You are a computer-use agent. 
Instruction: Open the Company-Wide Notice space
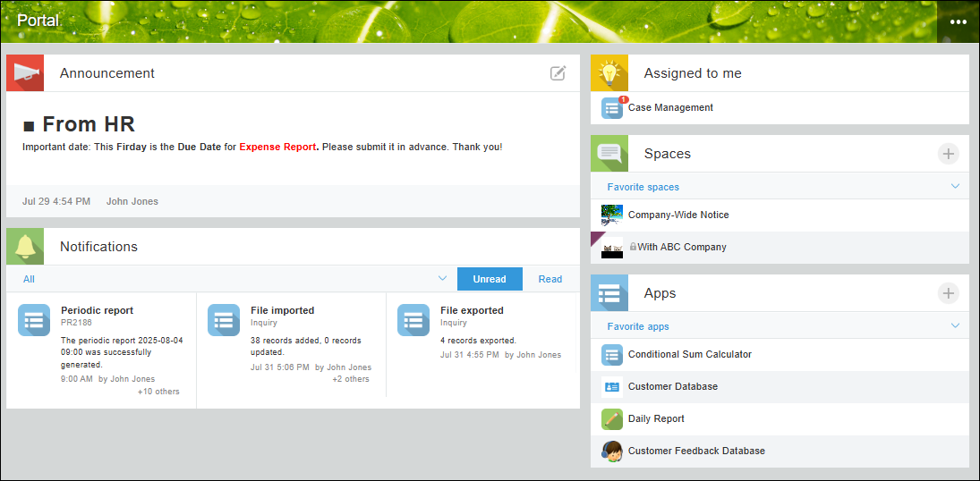(x=678, y=215)
